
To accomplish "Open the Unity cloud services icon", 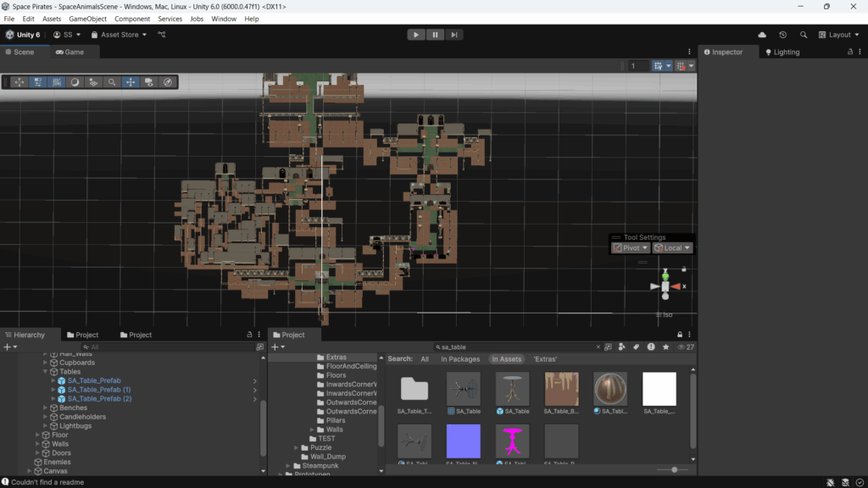I will (762, 35).
